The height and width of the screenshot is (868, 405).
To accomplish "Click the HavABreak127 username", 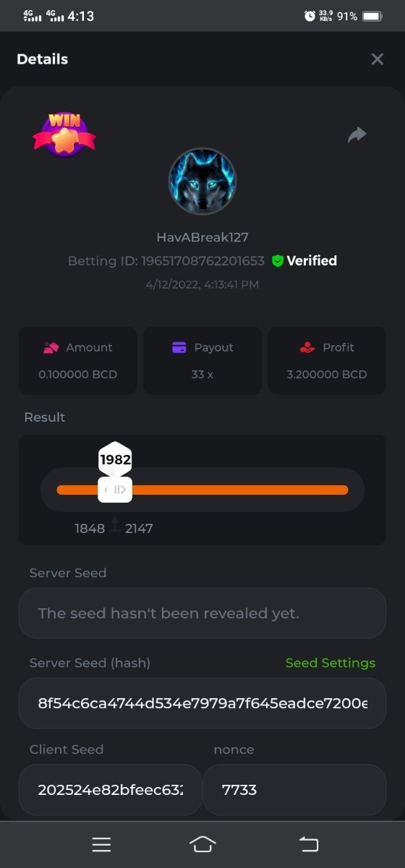I will click(x=202, y=237).
